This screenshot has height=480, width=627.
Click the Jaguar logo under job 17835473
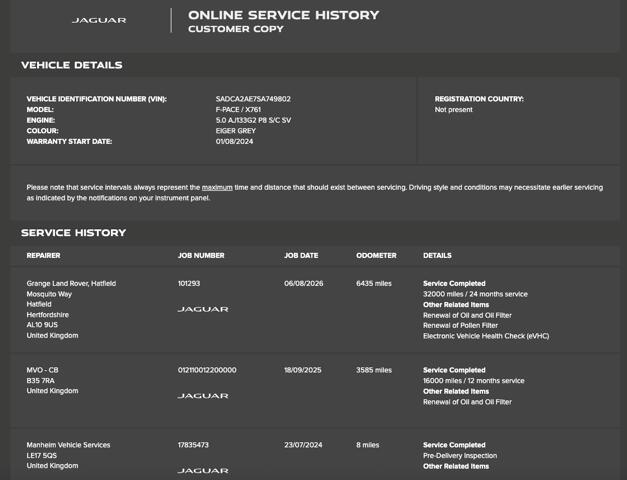tap(203, 470)
